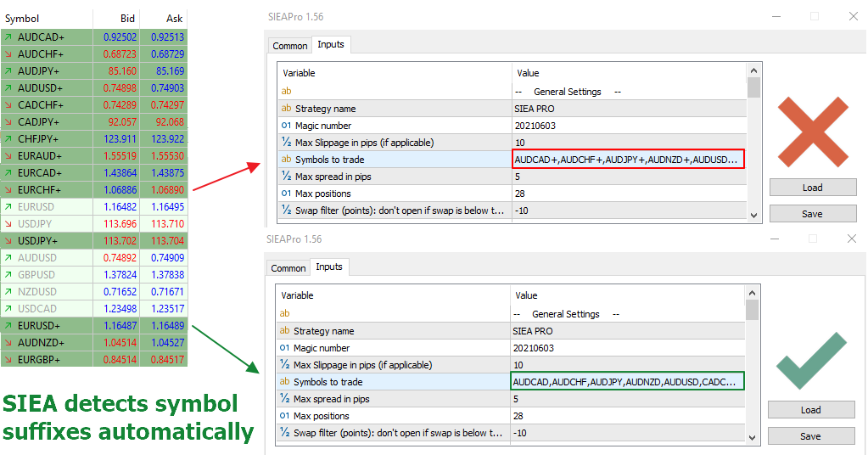Screen dimensions: 868x466
Task: Click the down-arrow icon beside CADCHF+
Action: point(8,104)
